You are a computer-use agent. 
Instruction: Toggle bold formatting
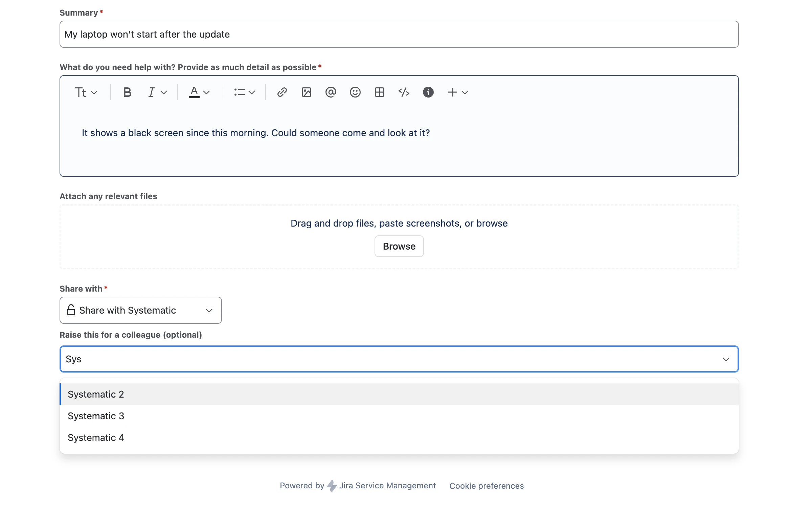127,92
